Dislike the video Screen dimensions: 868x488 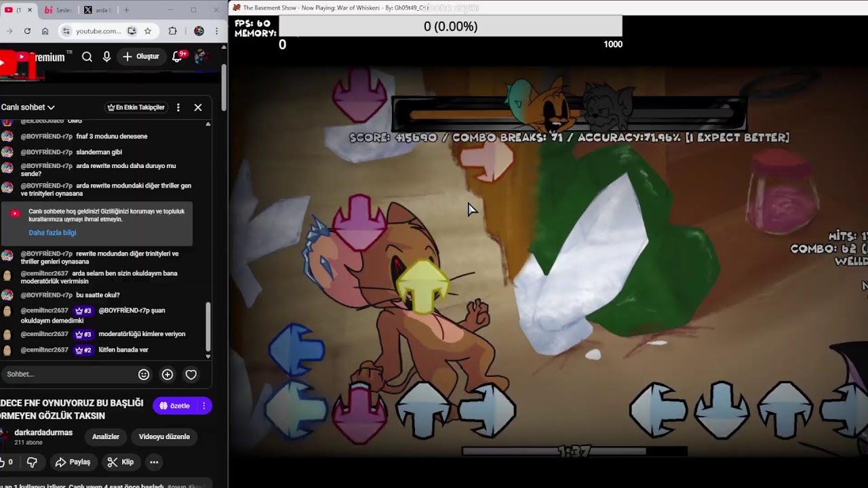pyautogui.click(x=32, y=462)
